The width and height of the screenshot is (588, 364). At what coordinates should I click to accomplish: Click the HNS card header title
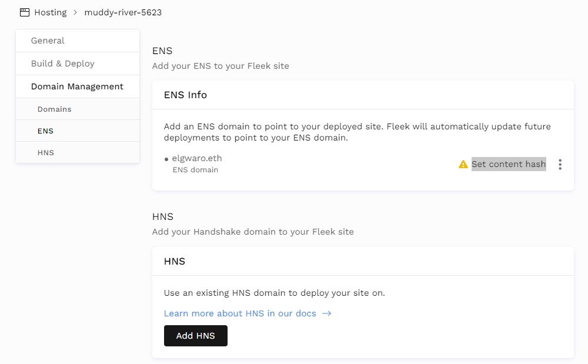coord(175,261)
